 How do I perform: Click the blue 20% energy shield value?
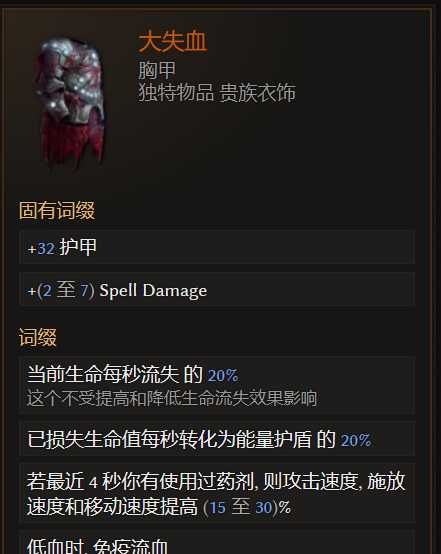click(356, 440)
